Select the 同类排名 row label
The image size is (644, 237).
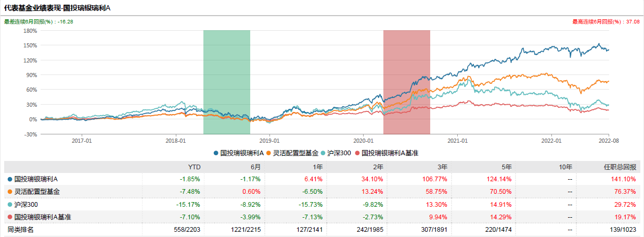tap(19, 230)
